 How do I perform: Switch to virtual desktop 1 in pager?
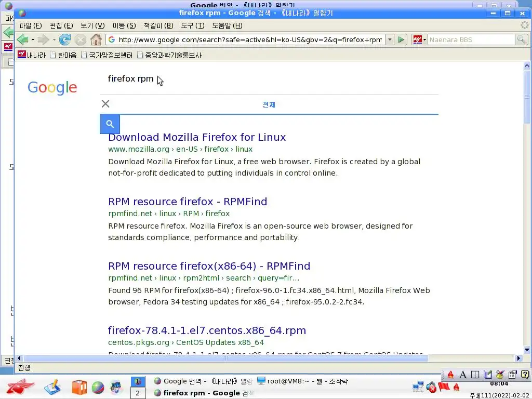[138, 381]
